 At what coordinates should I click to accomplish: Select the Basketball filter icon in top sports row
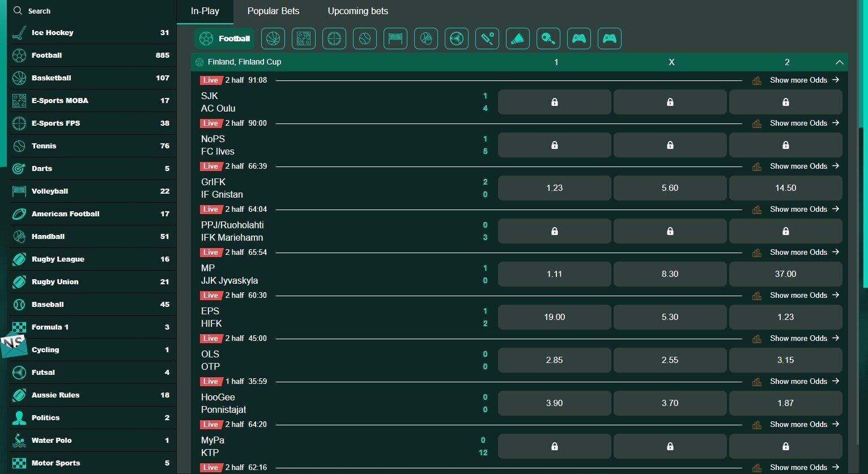(273, 39)
